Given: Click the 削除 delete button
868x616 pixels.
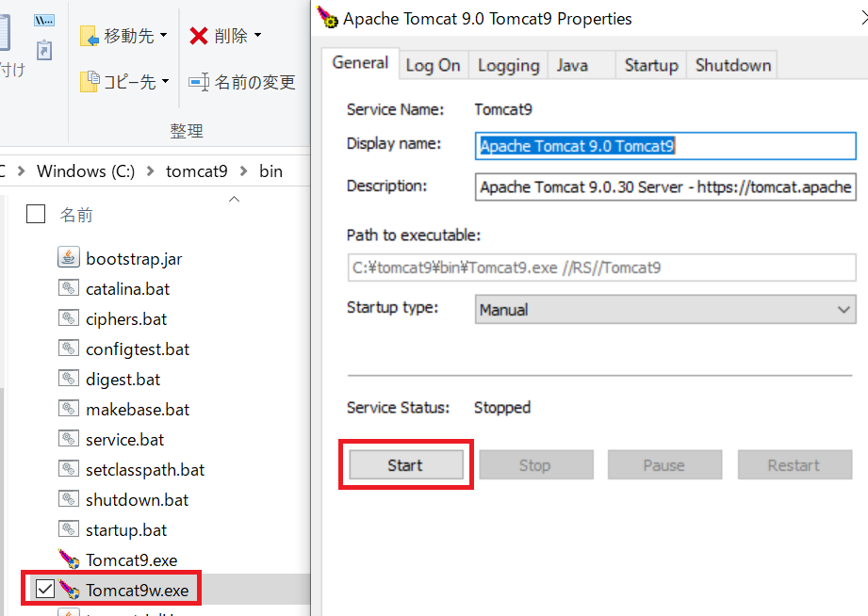Looking at the screenshot, I should click(x=224, y=36).
